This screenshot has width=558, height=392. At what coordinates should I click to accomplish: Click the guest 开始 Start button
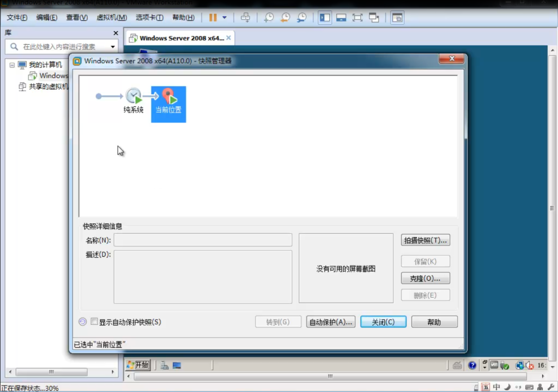pyautogui.click(x=138, y=365)
